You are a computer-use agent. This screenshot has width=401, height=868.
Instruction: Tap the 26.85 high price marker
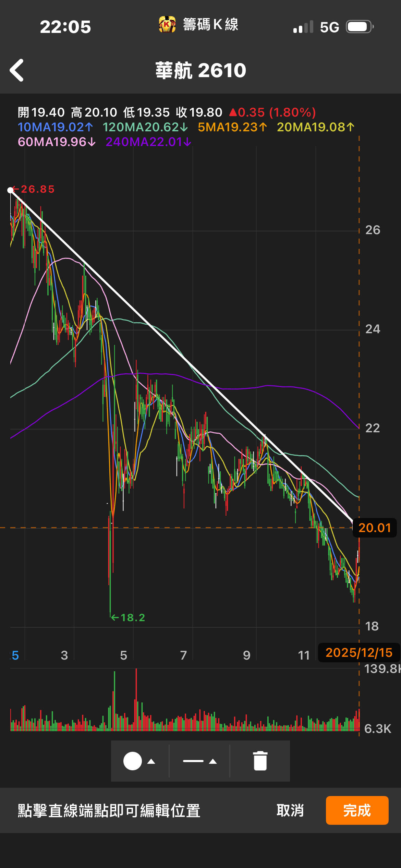[x=33, y=189]
